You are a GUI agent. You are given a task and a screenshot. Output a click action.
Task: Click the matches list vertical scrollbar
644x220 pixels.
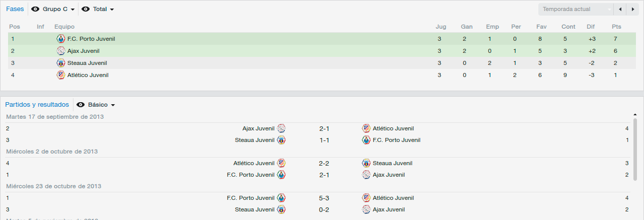point(635,150)
